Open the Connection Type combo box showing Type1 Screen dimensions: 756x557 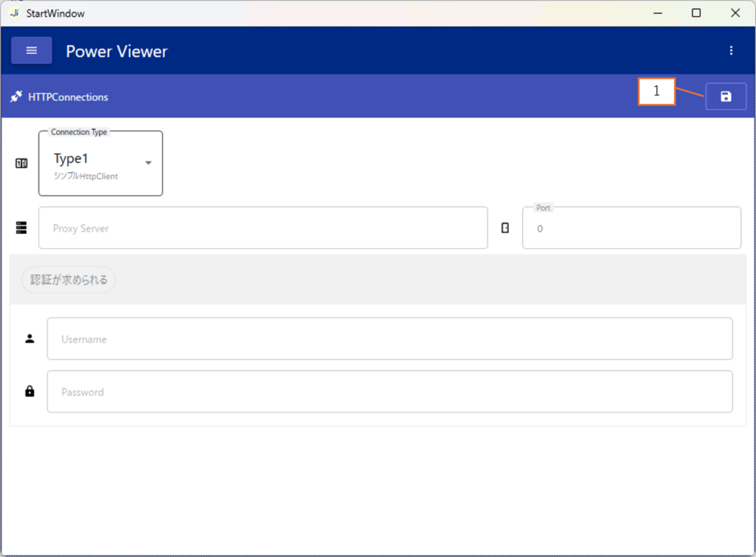(94, 164)
